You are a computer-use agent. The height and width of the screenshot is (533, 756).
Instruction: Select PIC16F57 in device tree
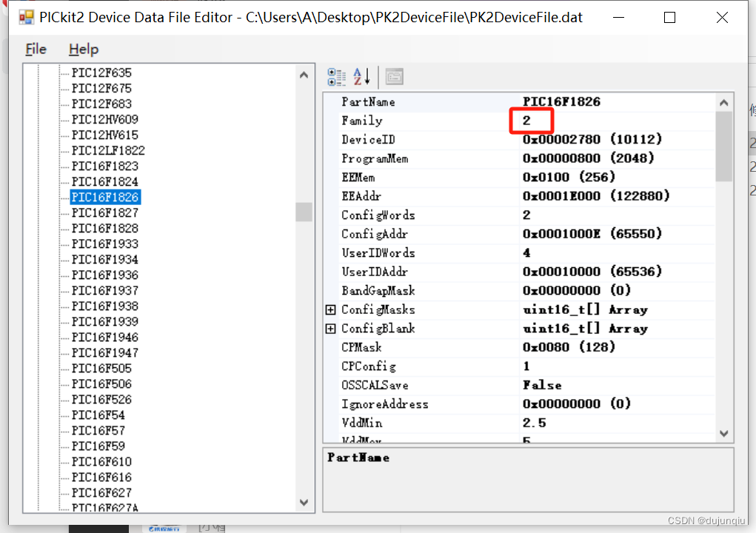click(98, 430)
